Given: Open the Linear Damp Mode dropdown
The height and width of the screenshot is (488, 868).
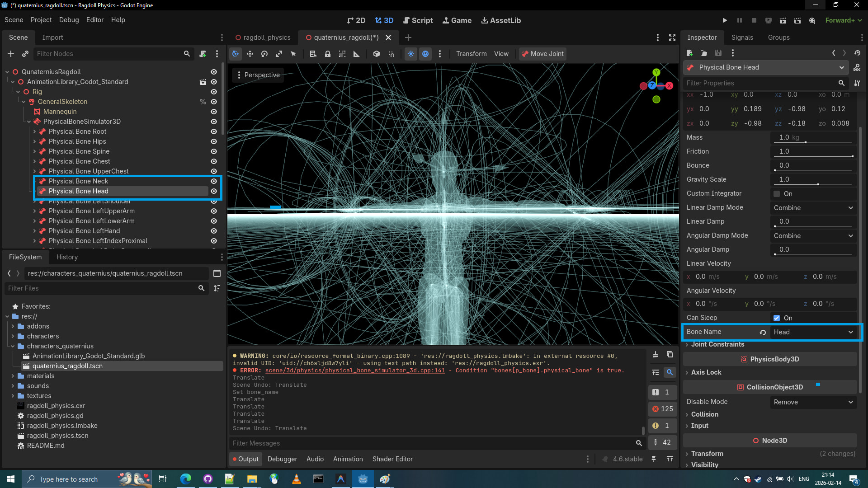Looking at the screenshot, I should [x=813, y=208].
